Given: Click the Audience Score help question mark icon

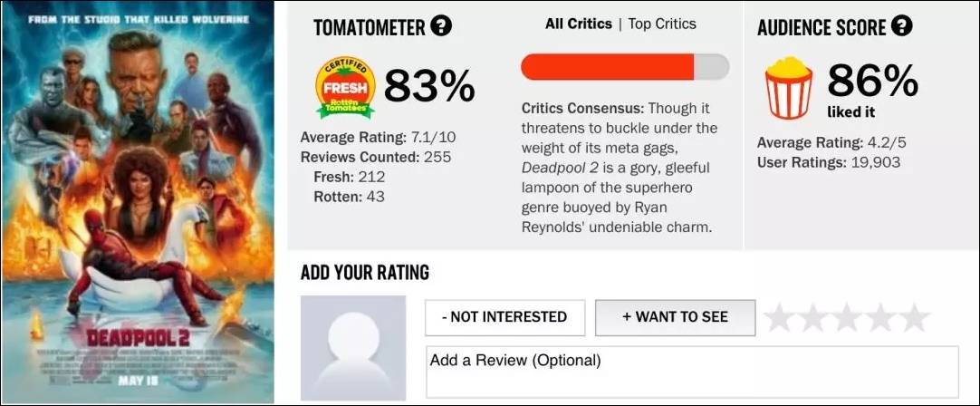Looking at the screenshot, I should point(901,26).
